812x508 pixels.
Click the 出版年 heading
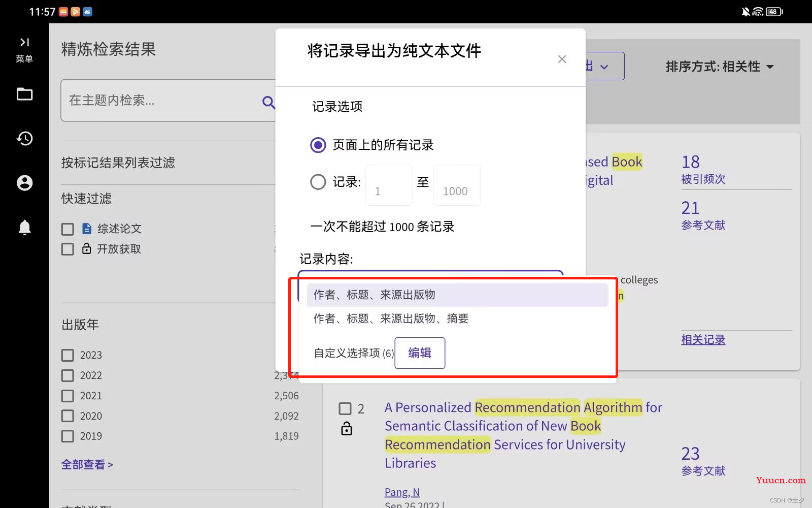tap(80, 325)
